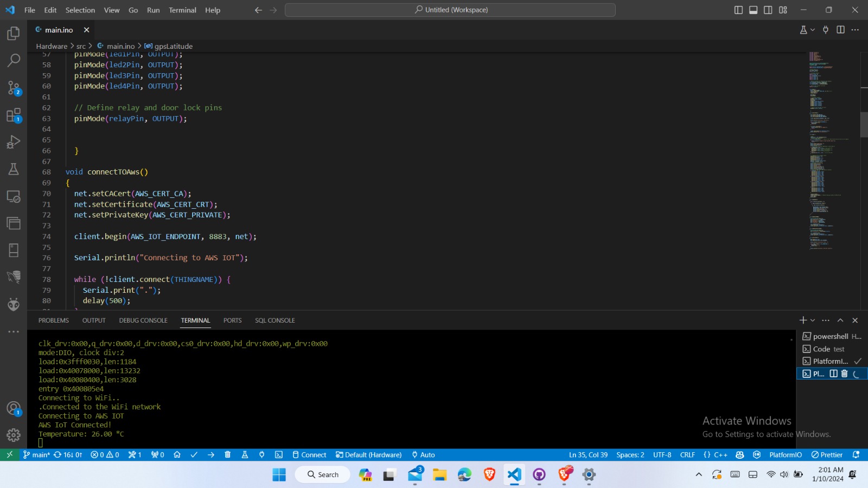The width and height of the screenshot is (868, 488).
Task: Click PlatformIO Home icon in status bar
Action: tap(177, 455)
